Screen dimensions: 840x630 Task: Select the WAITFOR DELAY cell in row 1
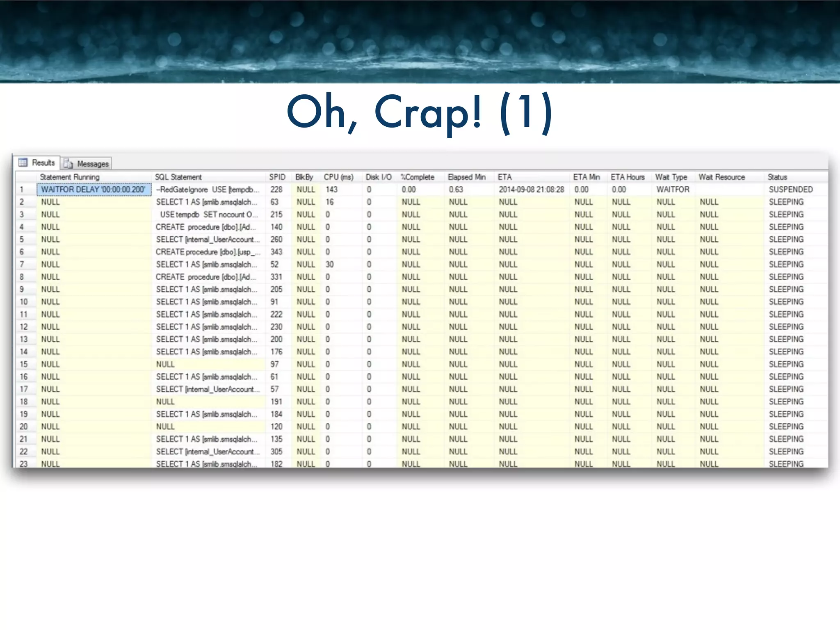pos(94,189)
